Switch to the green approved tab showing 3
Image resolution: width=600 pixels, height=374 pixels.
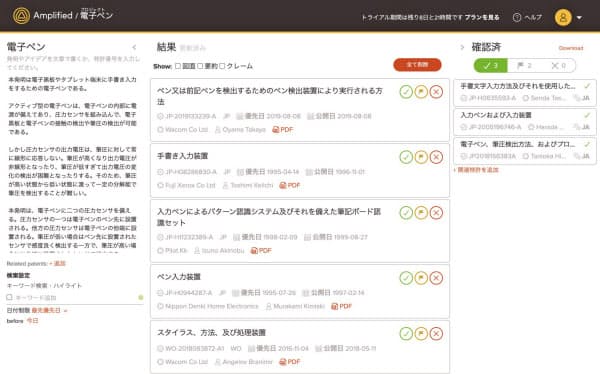coord(490,65)
